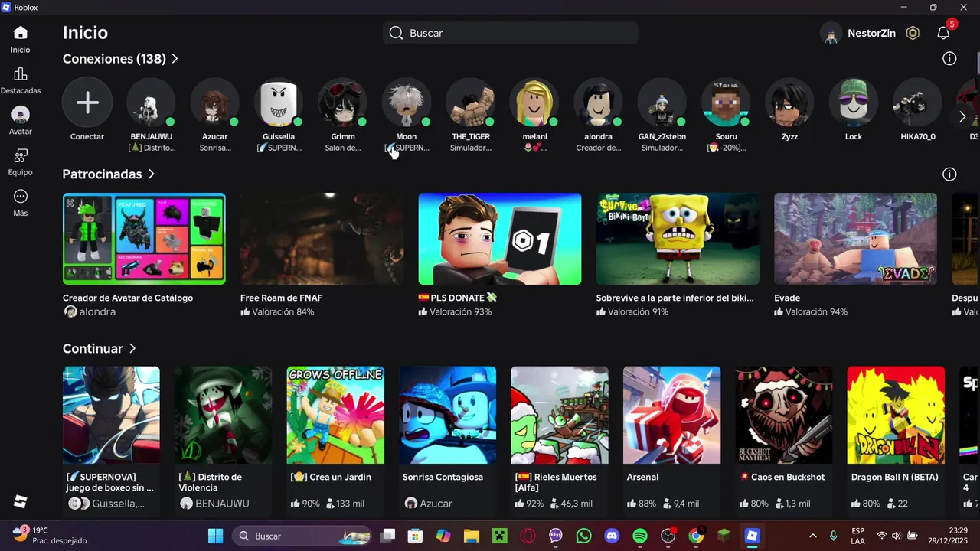This screenshot has height=551, width=980.
Task: Click the Conectar plus button
Action: pos(87,103)
